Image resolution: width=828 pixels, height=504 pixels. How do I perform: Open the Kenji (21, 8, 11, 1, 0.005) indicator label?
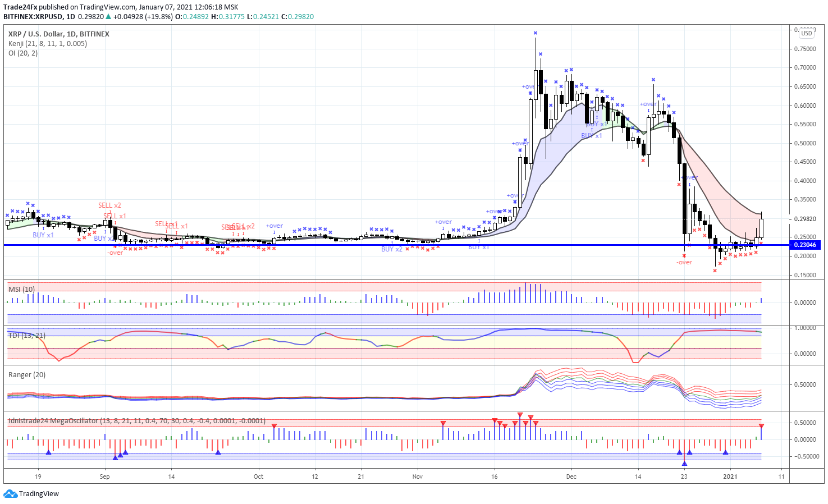point(48,43)
